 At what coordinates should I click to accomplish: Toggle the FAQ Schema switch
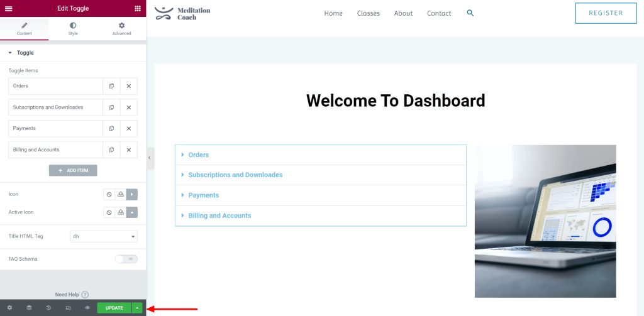(126, 259)
